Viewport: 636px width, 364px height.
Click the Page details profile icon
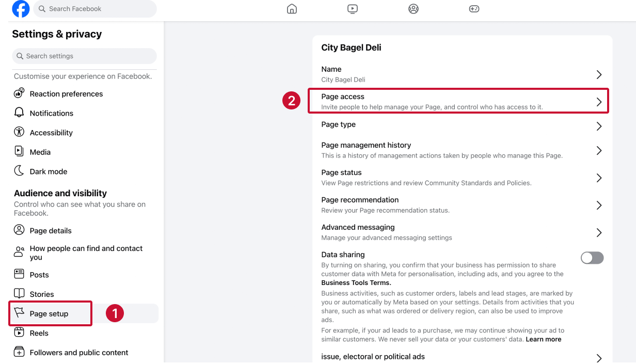pos(19,230)
